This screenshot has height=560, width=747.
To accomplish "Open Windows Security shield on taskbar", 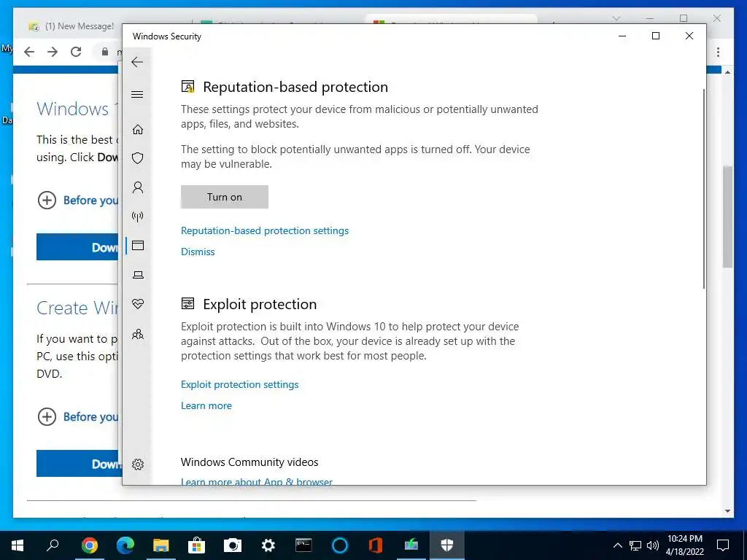I will point(447,545).
